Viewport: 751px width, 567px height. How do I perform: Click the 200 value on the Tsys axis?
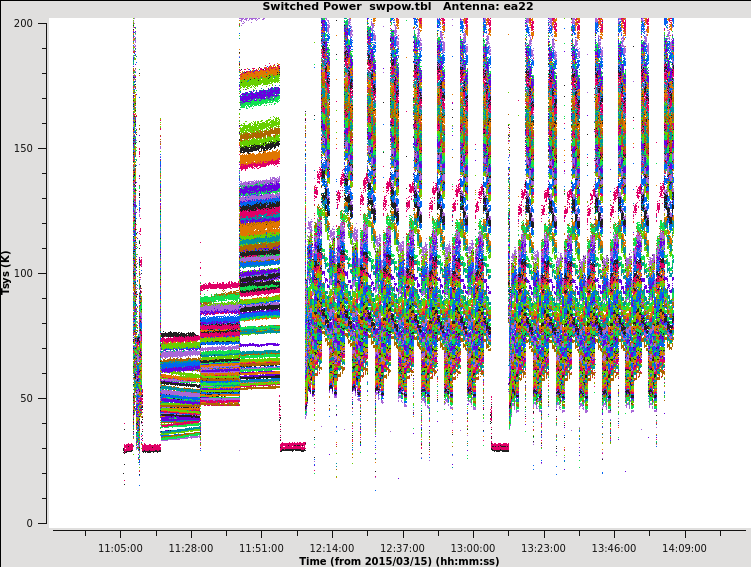23,23
